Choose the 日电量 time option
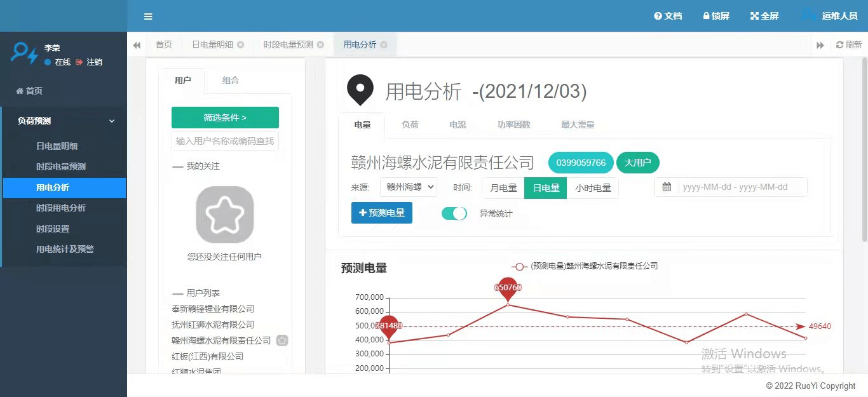This screenshot has height=397, width=868. point(546,188)
